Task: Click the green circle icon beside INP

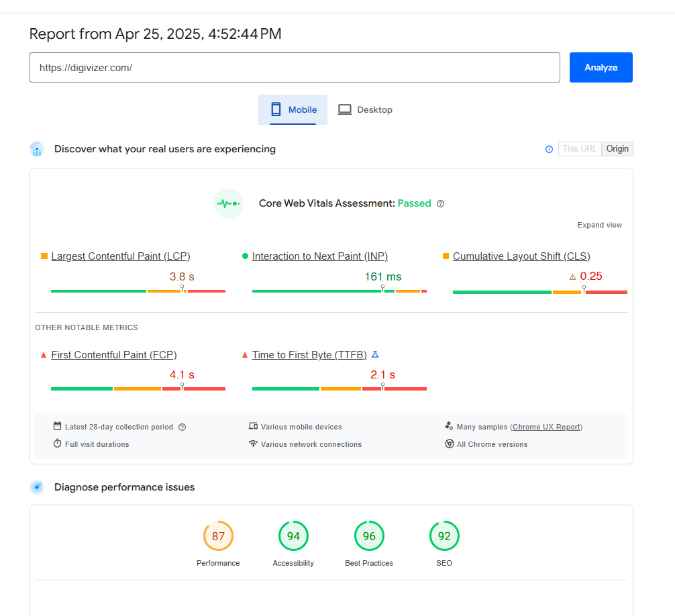Action: pos(245,256)
